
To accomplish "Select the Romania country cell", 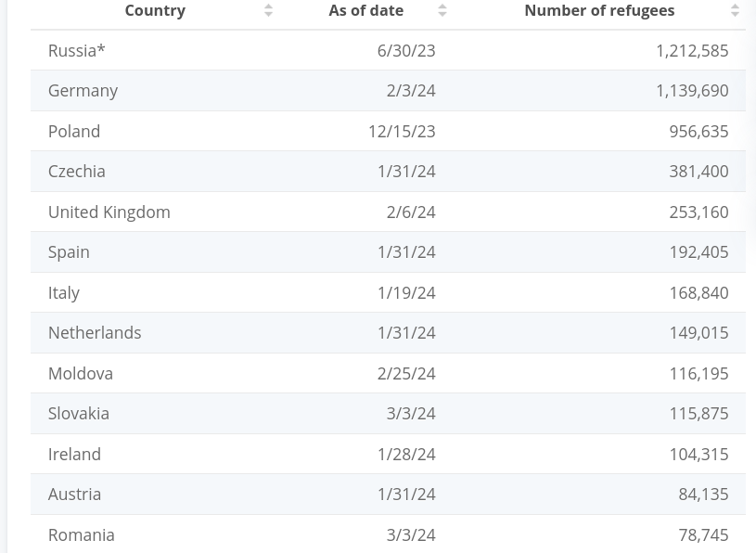I will (82, 534).
